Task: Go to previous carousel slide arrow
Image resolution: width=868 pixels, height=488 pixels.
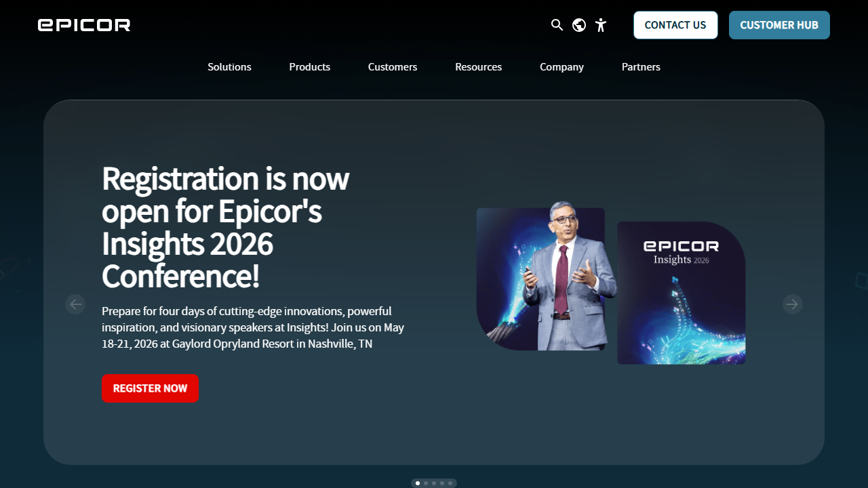Action: (75, 304)
